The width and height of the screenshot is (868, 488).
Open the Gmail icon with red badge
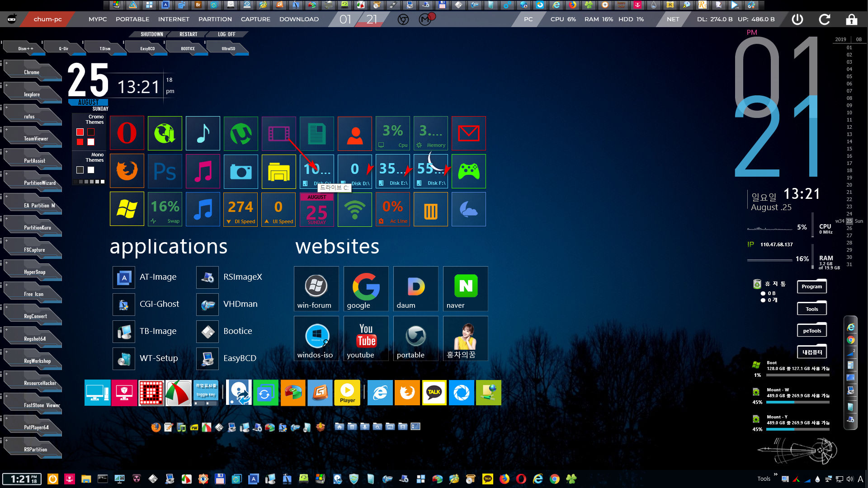pos(426,19)
